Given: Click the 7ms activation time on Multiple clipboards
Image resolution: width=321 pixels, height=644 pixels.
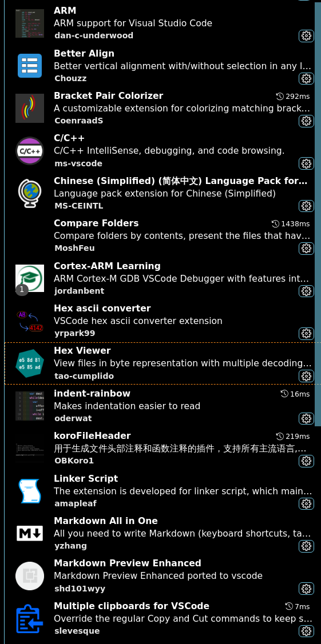Looking at the screenshot, I should pos(298,606).
